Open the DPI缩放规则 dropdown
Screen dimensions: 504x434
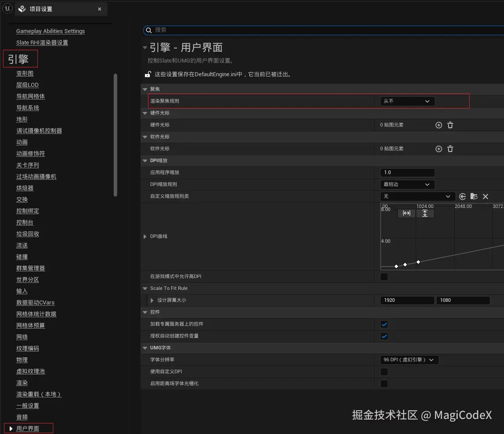point(407,185)
